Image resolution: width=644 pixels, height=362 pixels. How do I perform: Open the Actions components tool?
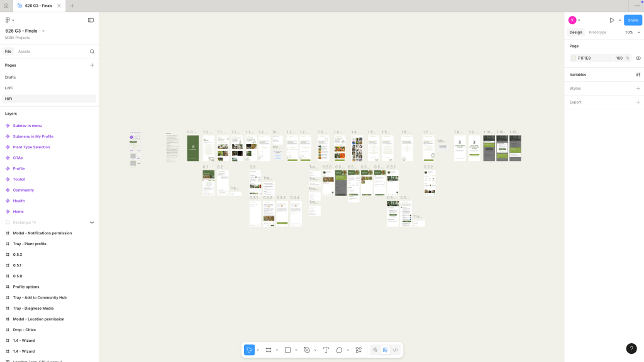358,350
